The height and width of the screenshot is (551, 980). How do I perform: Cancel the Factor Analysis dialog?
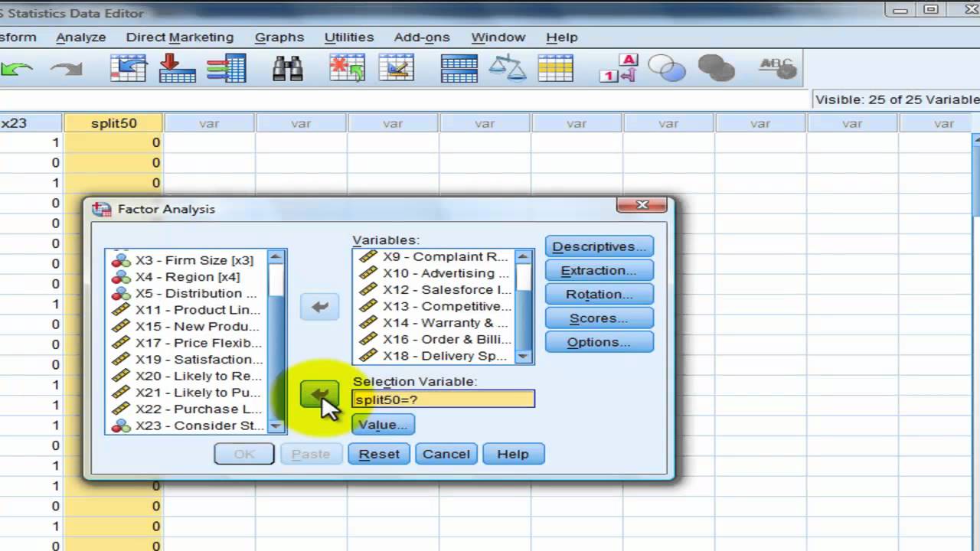[x=446, y=454]
